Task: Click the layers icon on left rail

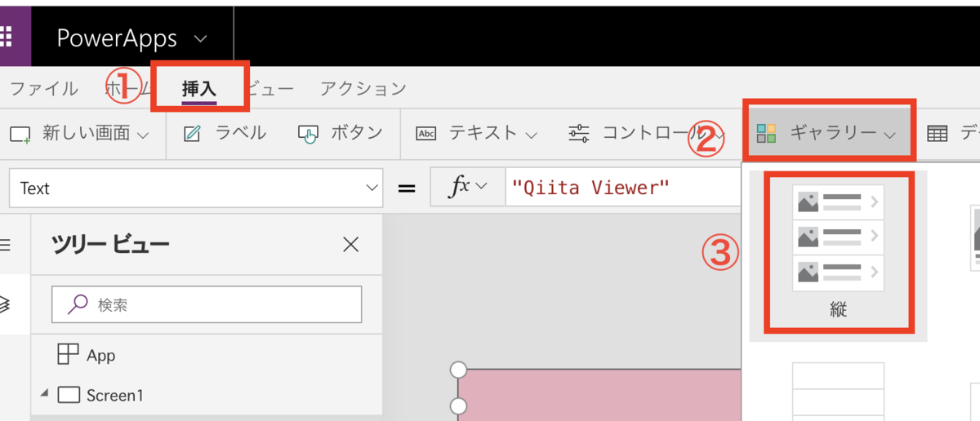Action: [5, 305]
